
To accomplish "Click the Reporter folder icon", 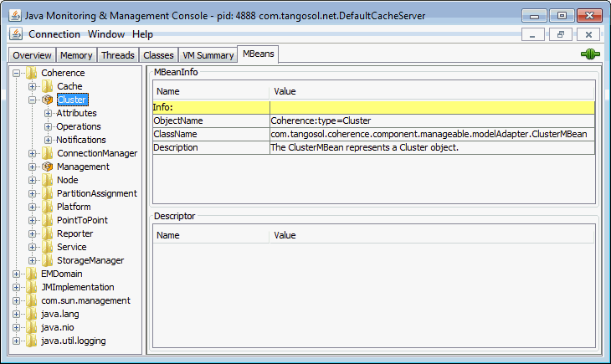I will click(x=47, y=233).
